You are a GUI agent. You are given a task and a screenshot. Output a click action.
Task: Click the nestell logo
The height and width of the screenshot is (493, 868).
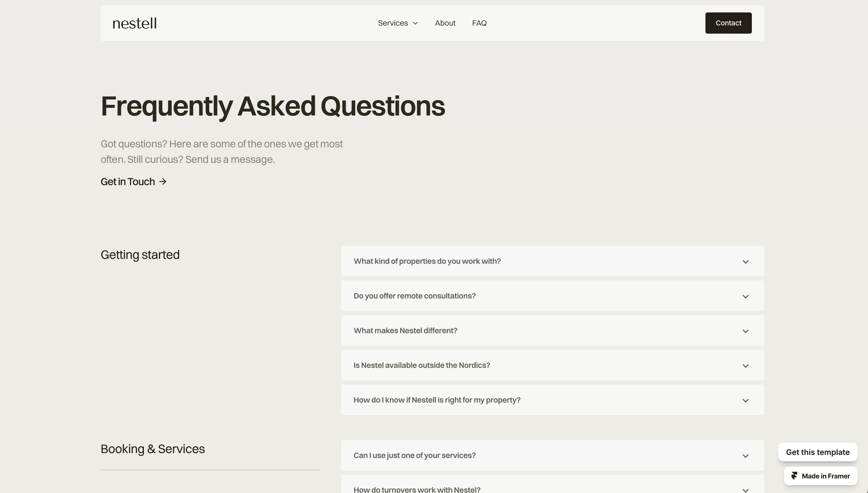pyautogui.click(x=134, y=23)
